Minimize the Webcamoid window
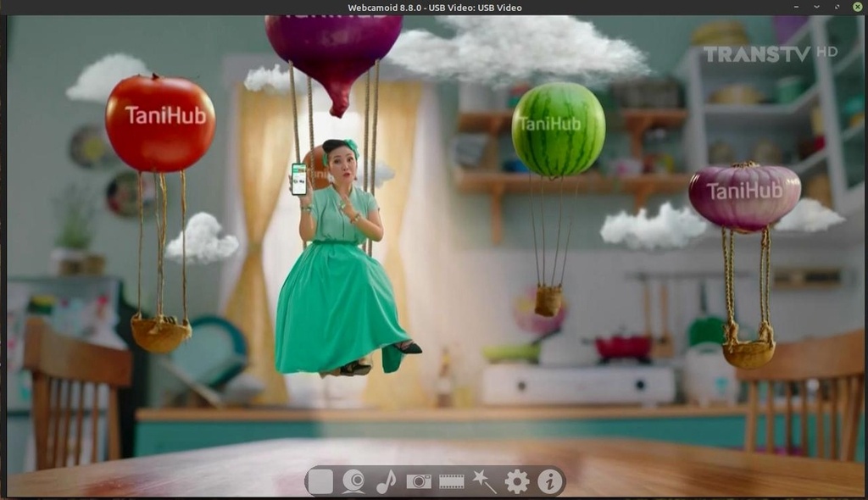The height and width of the screenshot is (500, 868). (796, 7)
